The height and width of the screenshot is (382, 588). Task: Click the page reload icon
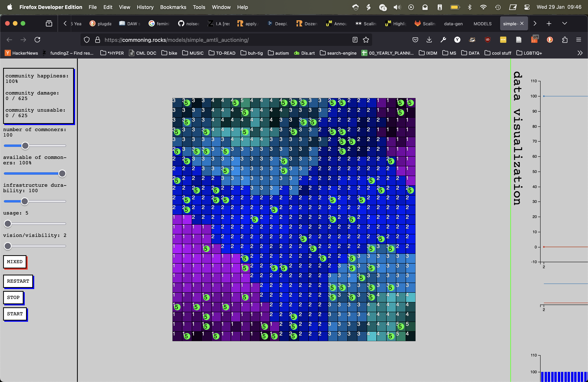pyautogui.click(x=37, y=40)
